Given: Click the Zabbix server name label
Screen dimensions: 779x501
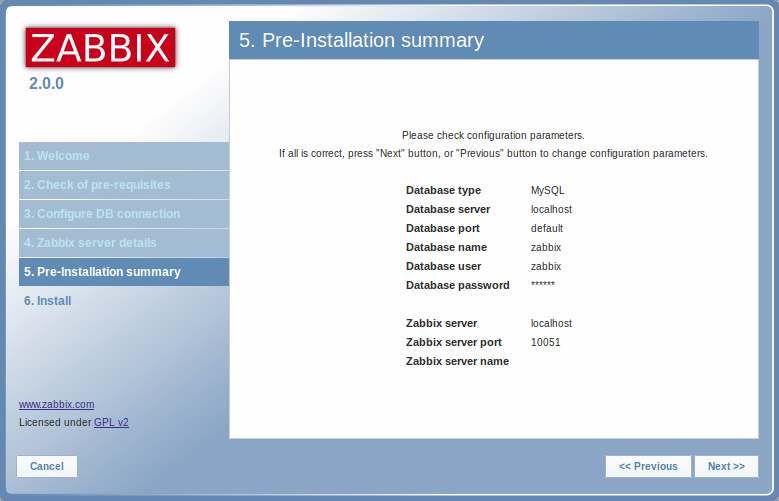Looking at the screenshot, I should (x=457, y=361).
